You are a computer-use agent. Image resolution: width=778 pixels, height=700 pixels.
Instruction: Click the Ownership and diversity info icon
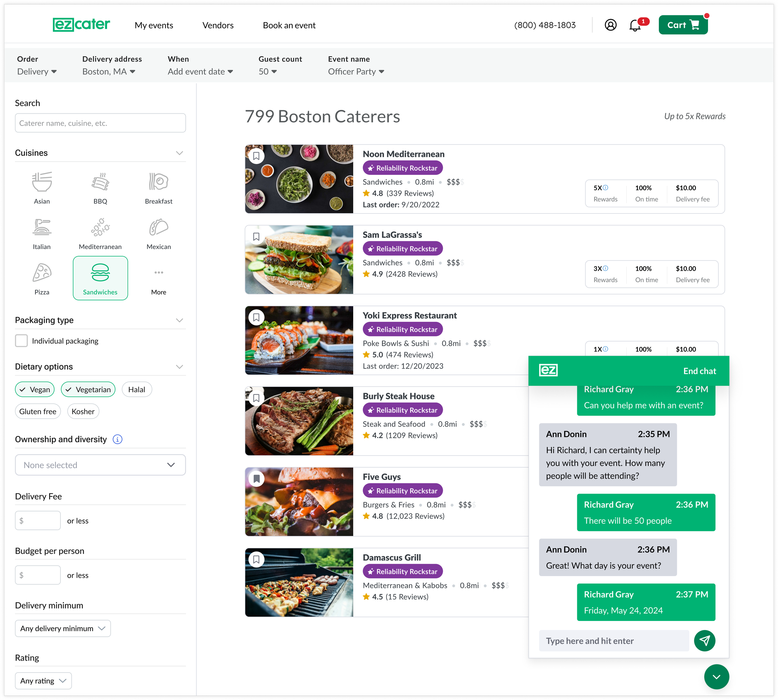(117, 439)
